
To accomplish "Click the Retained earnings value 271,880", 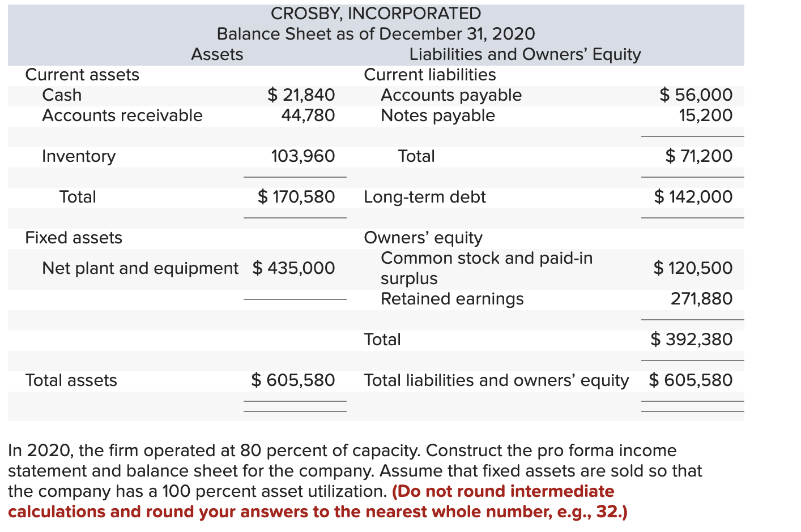I will [701, 298].
